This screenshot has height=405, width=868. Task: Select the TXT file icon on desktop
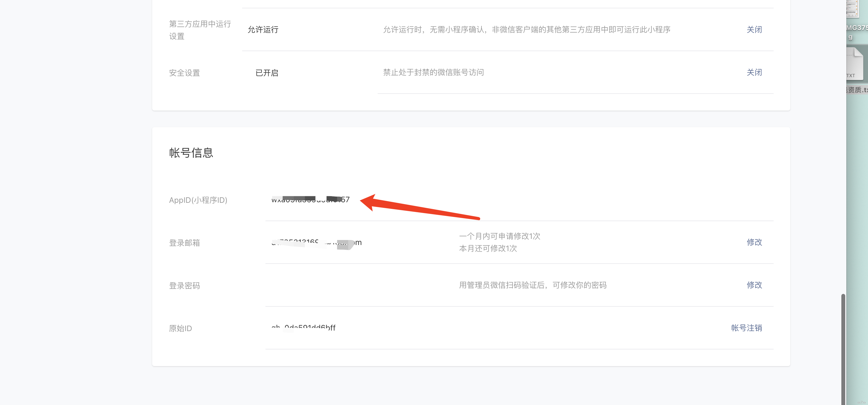tap(855, 63)
